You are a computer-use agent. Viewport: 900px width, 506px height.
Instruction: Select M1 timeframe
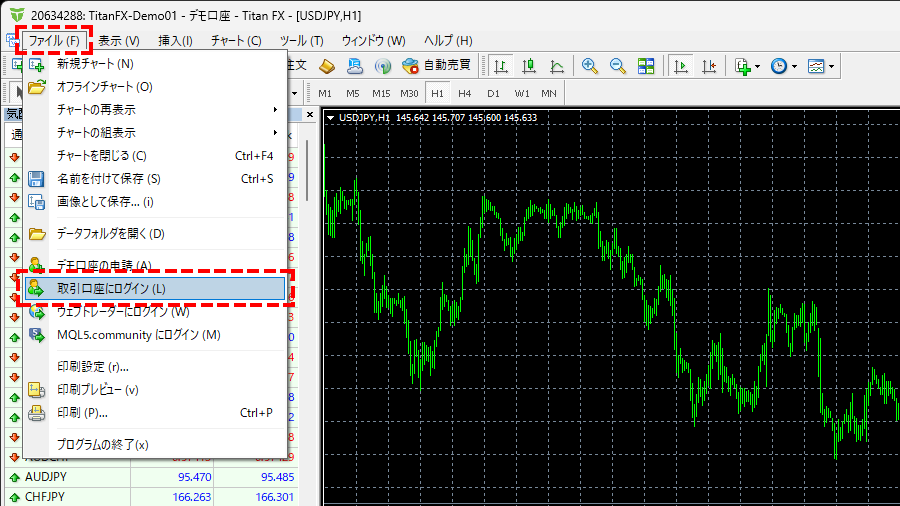325,94
